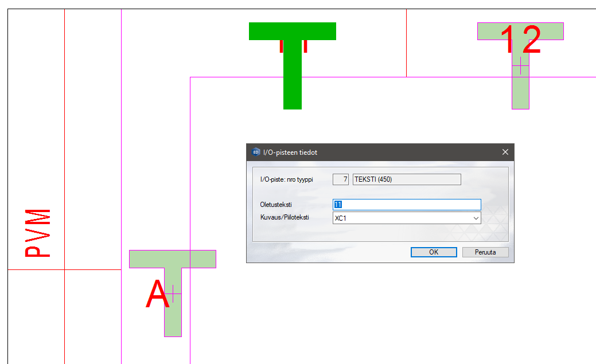596x364 pixels.
Task: Click the I/O point number field showing 7
Action: [x=341, y=179]
